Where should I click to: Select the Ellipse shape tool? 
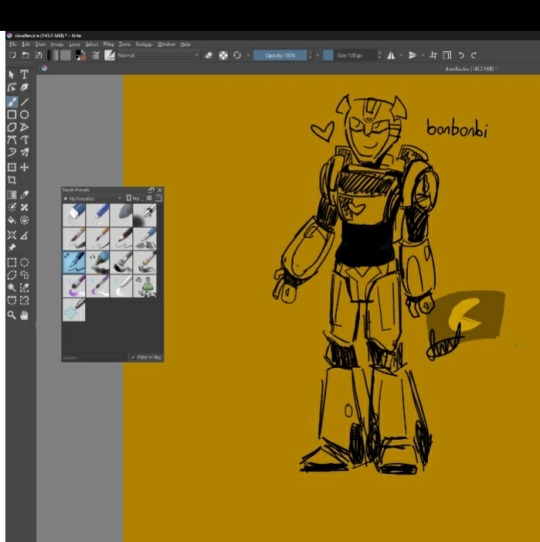24,114
